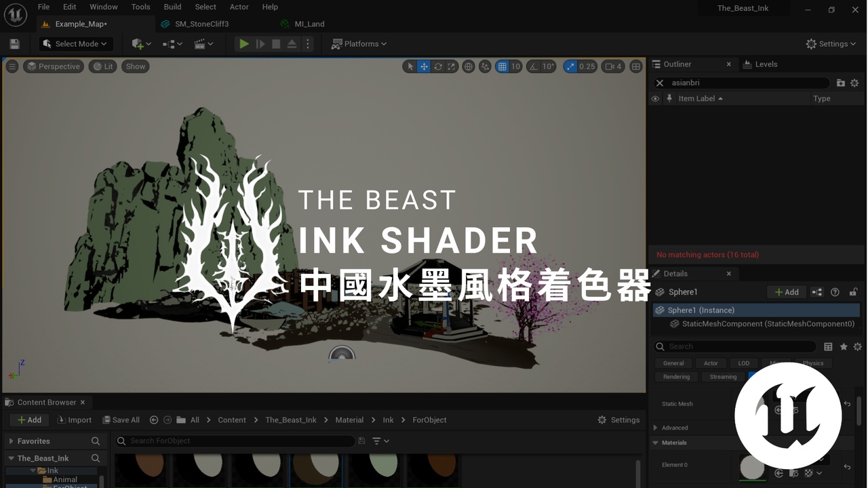Screen dimensions: 868x488
Task: Show only favorites star in Details
Action: tap(844, 346)
